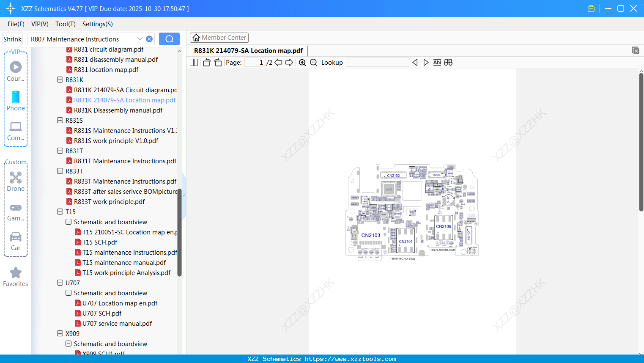Screen dimensions: 644x363
Task: Rotate the PDF clockwise
Action: (x=218, y=62)
